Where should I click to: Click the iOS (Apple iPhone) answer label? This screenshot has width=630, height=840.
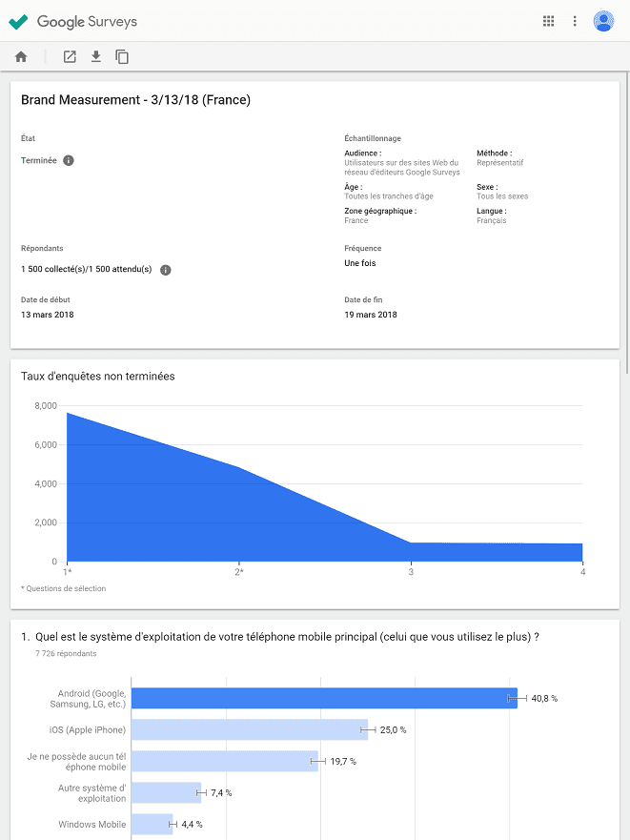[x=88, y=730]
